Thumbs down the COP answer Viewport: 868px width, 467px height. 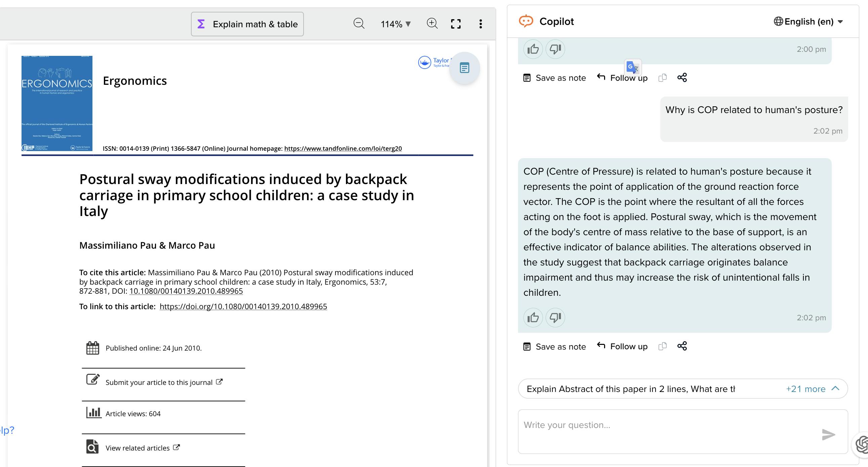(x=555, y=318)
